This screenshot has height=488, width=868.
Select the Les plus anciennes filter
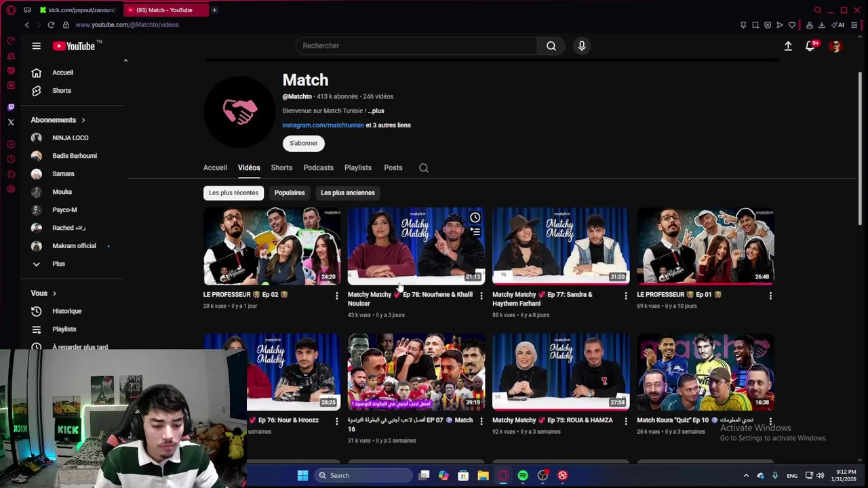(348, 193)
